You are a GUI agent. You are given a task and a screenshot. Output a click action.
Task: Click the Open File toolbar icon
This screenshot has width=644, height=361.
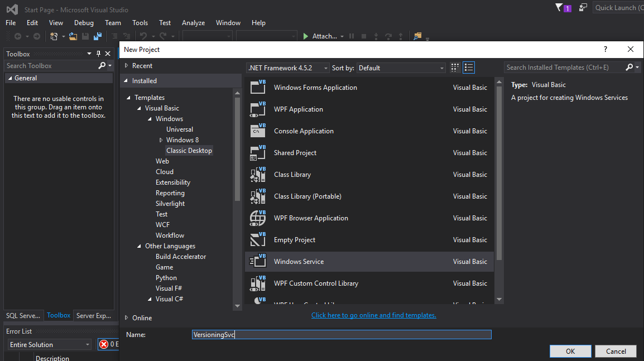(x=73, y=36)
